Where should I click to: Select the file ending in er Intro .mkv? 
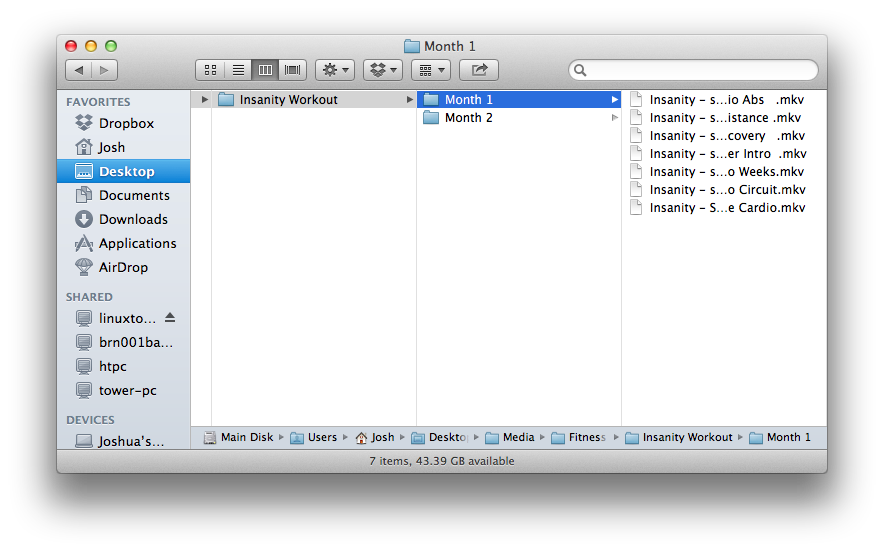(x=724, y=154)
